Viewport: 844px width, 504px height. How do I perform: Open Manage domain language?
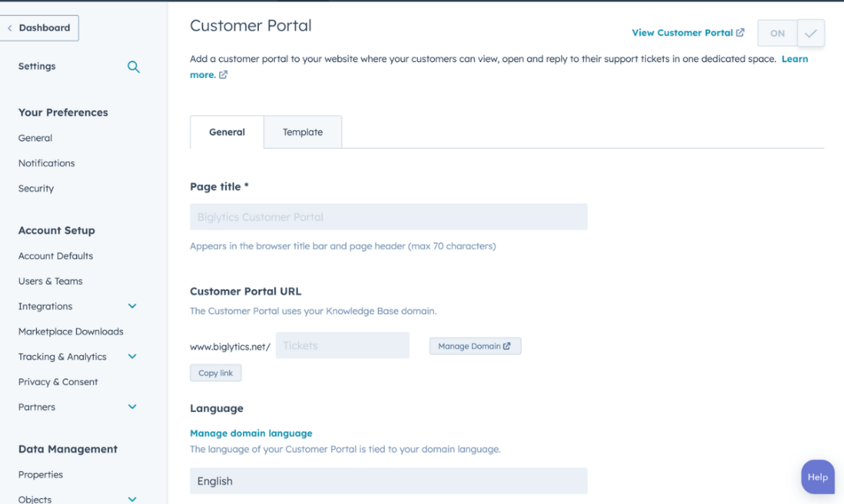[251, 432]
